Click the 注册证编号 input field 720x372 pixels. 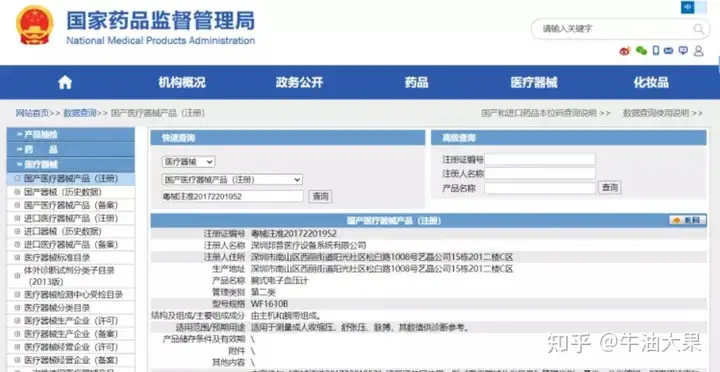click(540, 159)
